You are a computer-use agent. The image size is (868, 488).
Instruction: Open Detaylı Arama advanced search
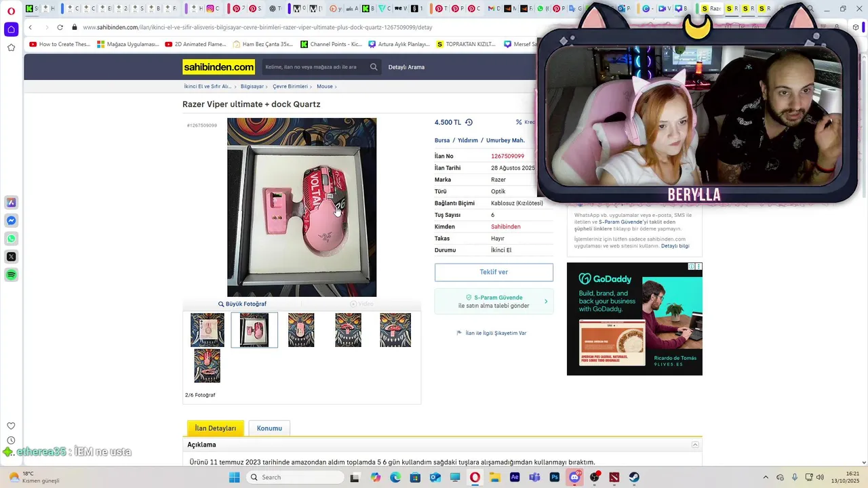tap(406, 67)
